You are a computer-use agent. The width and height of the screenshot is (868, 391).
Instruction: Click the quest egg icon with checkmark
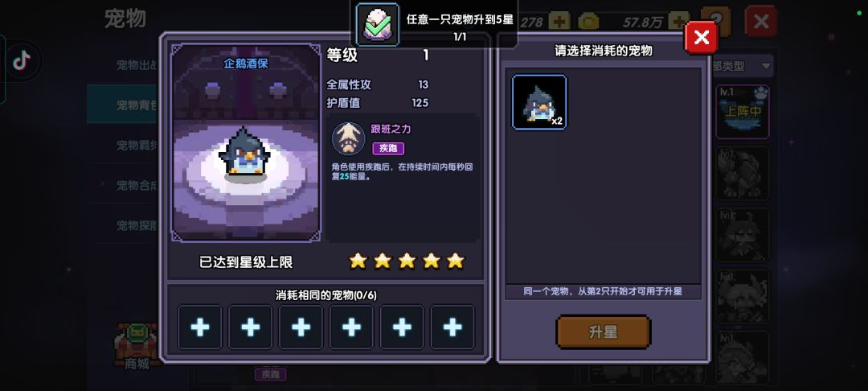tap(377, 24)
